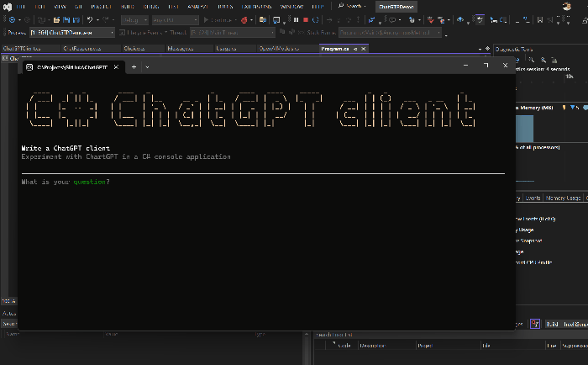Screen dimensions: 588x365
Task: Close the Program.cs editor tab
Action: click(x=364, y=49)
